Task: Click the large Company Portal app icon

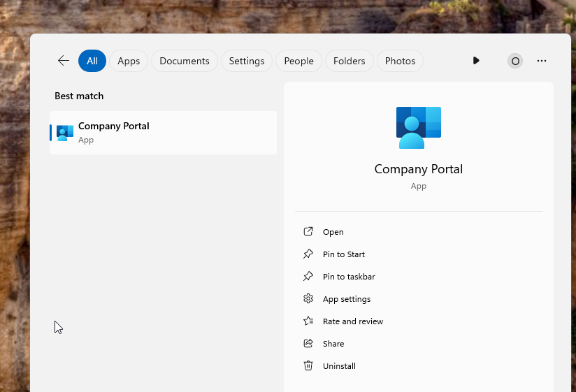Action: click(418, 127)
